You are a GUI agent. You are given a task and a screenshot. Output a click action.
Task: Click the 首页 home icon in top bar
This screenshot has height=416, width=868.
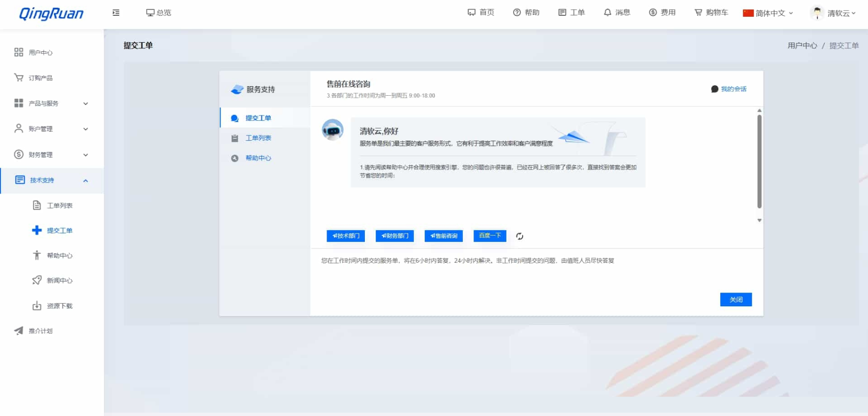(472, 12)
